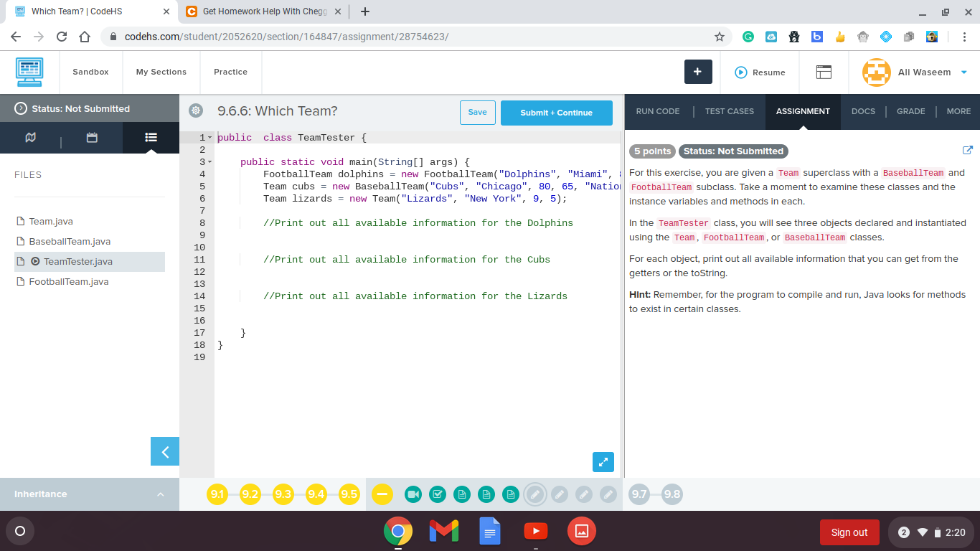Viewport: 980px width, 551px height.
Task: Open the calendar view in the sidebar
Action: click(92, 137)
